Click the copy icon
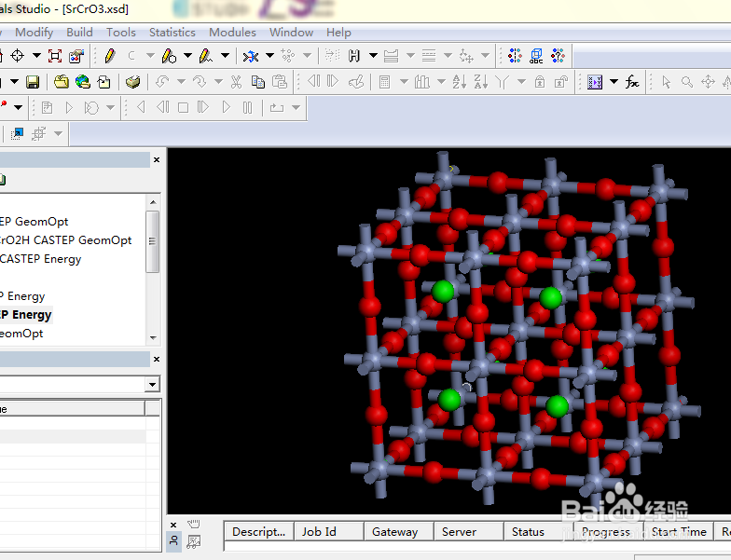 click(257, 82)
